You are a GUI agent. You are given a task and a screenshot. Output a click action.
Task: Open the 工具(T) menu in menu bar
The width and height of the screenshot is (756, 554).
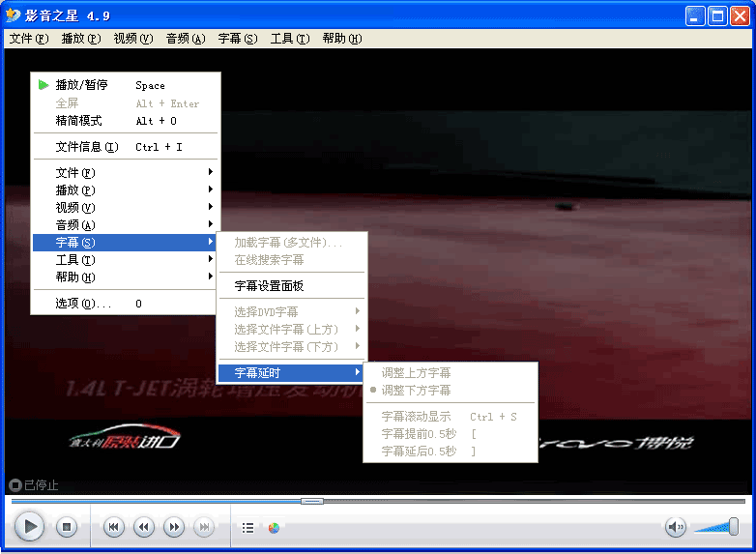(290, 39)
